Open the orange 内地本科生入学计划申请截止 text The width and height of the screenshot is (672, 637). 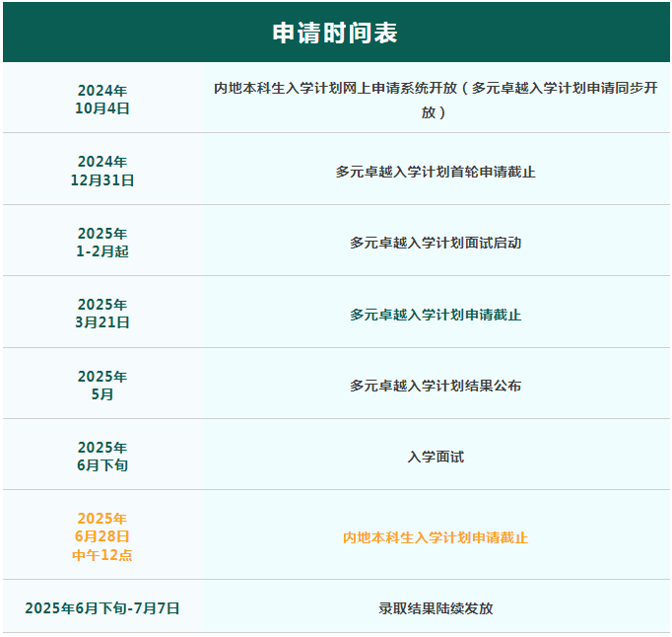[x=435, y=537]
